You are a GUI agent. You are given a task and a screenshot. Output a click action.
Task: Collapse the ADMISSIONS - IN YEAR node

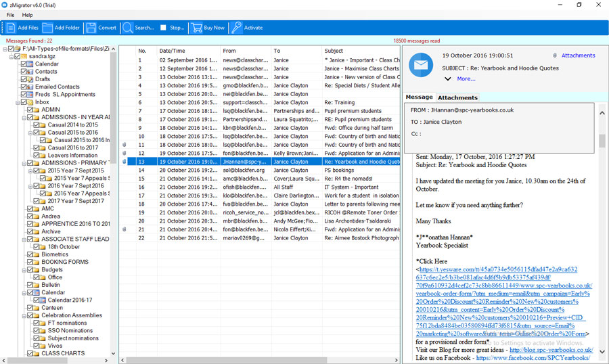coord(24,118)
